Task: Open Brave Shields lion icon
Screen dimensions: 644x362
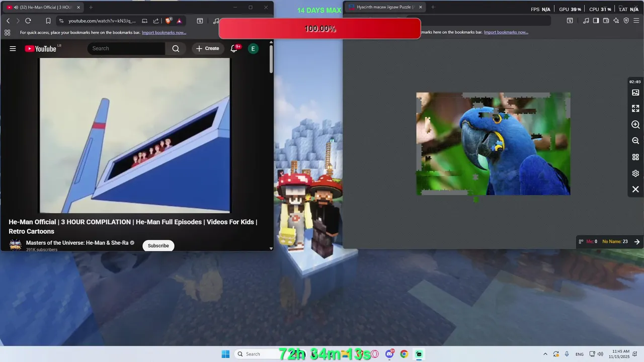Action: (x=169, y=21)
